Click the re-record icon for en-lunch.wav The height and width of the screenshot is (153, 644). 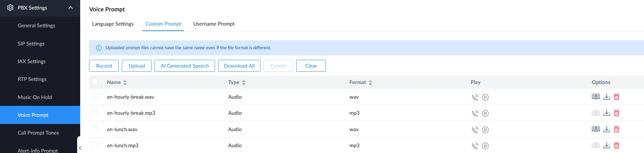tap(596, 129)
